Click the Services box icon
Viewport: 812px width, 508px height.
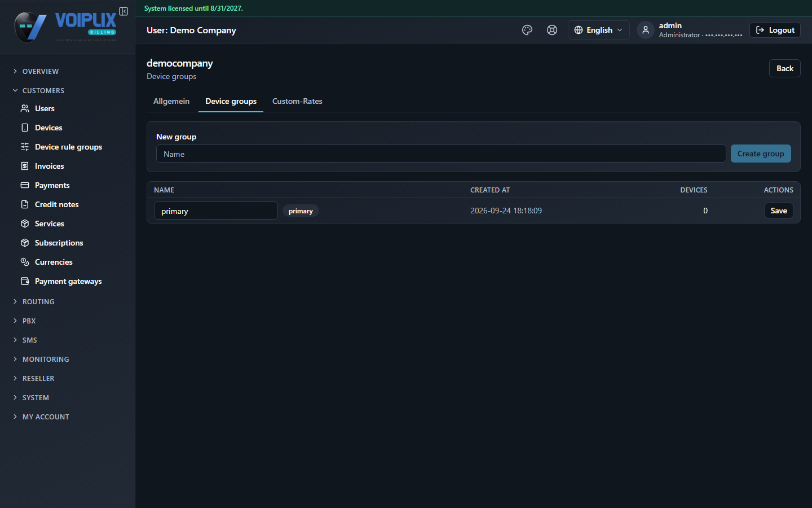[25, 224]
